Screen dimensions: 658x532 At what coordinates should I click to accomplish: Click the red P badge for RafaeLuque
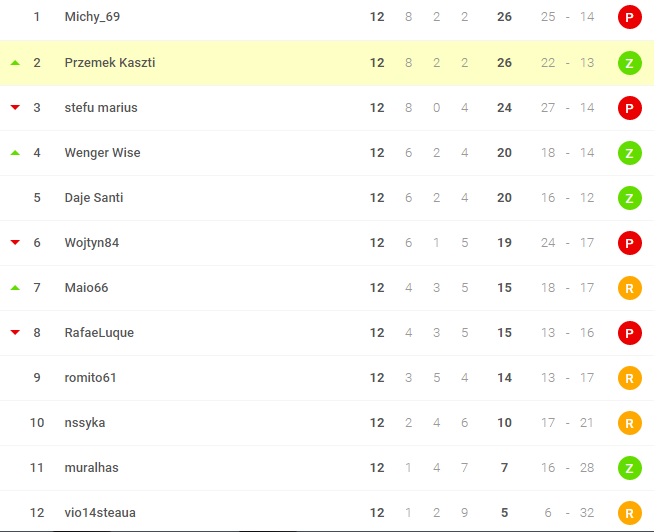pos(629,332)
